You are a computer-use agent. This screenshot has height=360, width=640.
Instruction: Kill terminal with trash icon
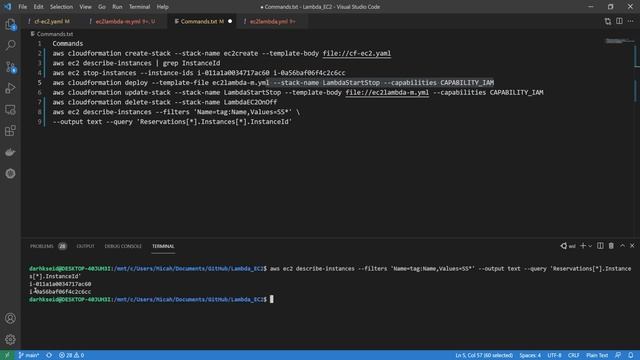tap(611, 246)
